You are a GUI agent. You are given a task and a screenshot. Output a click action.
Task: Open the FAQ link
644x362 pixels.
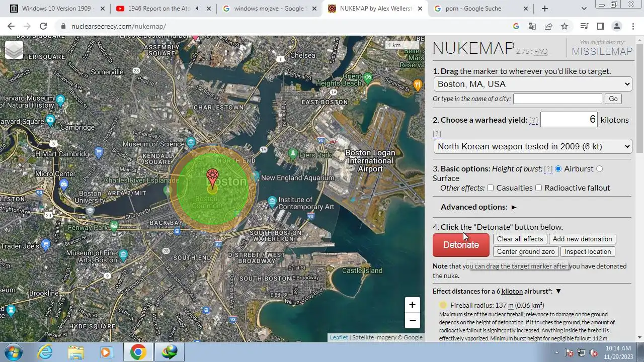tap(540, 51)
